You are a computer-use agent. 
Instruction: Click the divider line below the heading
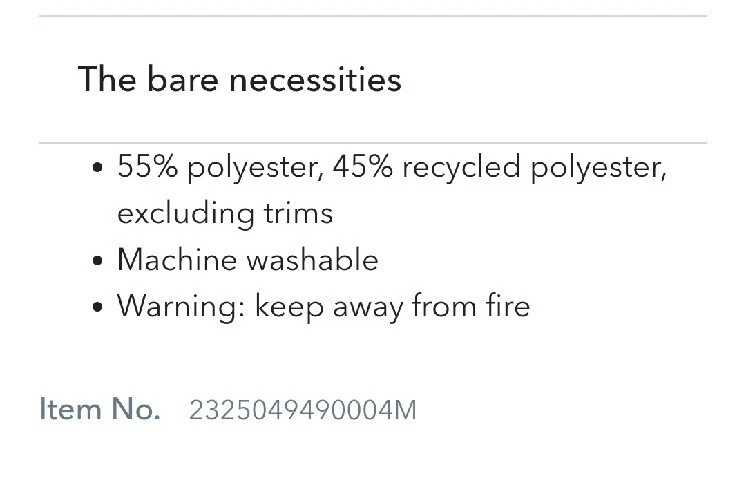click(372, 143)
